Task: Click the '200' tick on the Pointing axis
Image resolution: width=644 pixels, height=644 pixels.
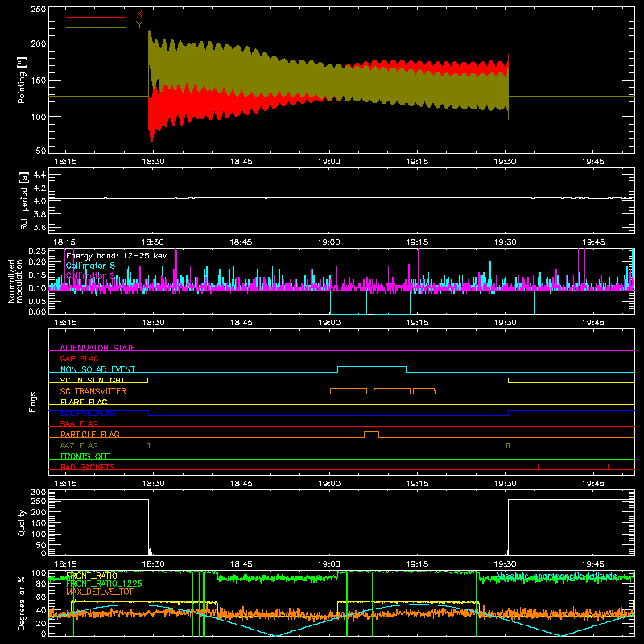Action: click(x=39, y=43)
